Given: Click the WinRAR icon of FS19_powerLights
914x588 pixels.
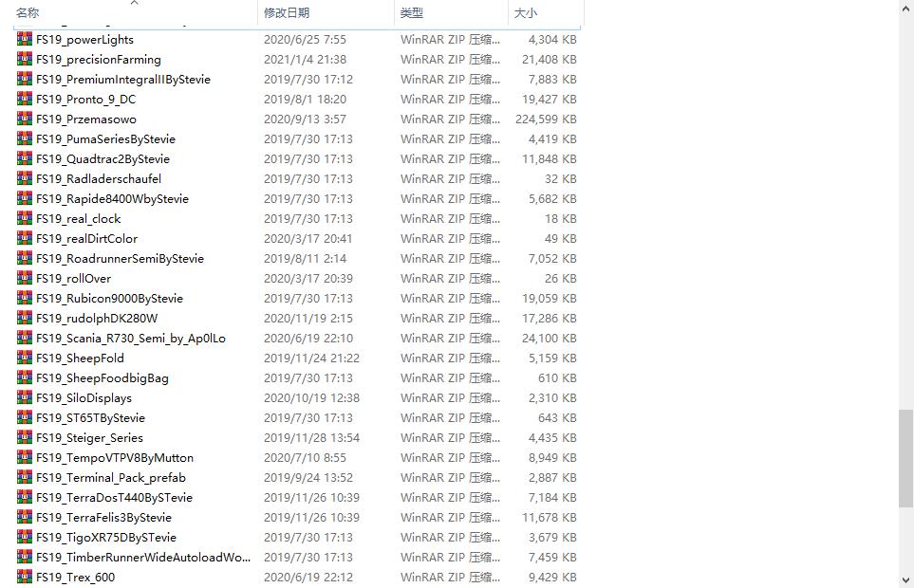Looking at the screenshot, I should coord(25,39).
